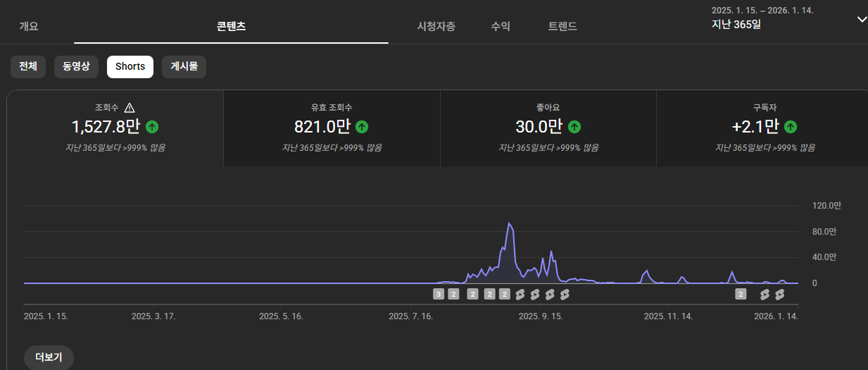The height and width of the screenshot is (370, 868).
Task: Click the green up arrow beside 30.0만
Action: (574, 127)
